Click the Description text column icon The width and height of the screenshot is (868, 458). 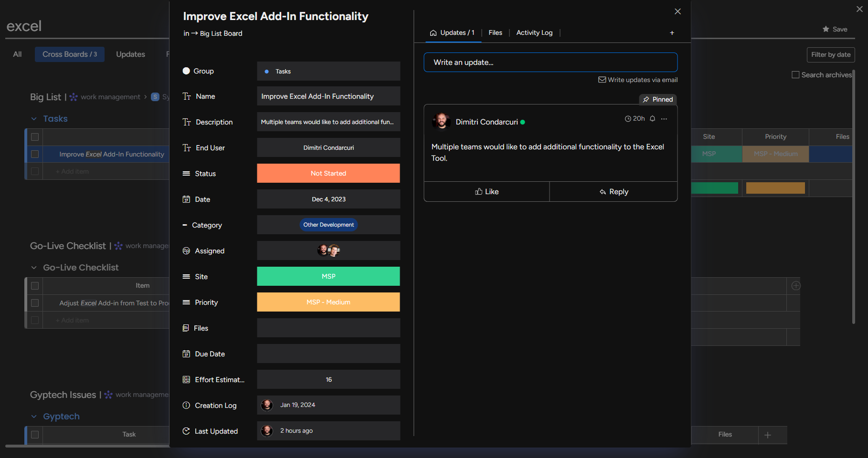(x=187, y=122)
